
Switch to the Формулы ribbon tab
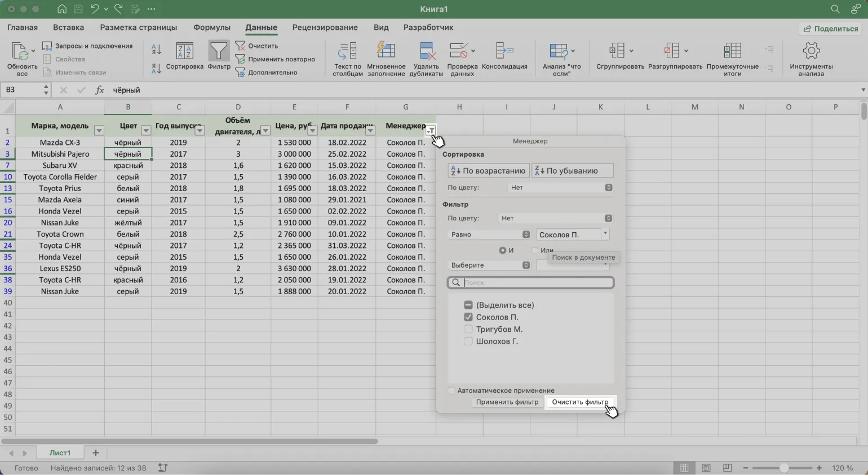coord(212,28)
